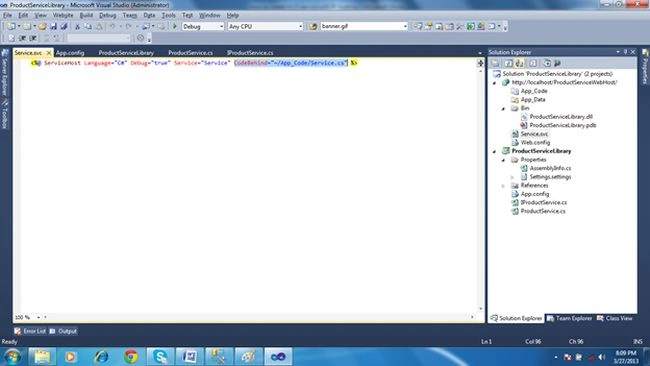Collapse the Bin folder node

click(503, 108)
